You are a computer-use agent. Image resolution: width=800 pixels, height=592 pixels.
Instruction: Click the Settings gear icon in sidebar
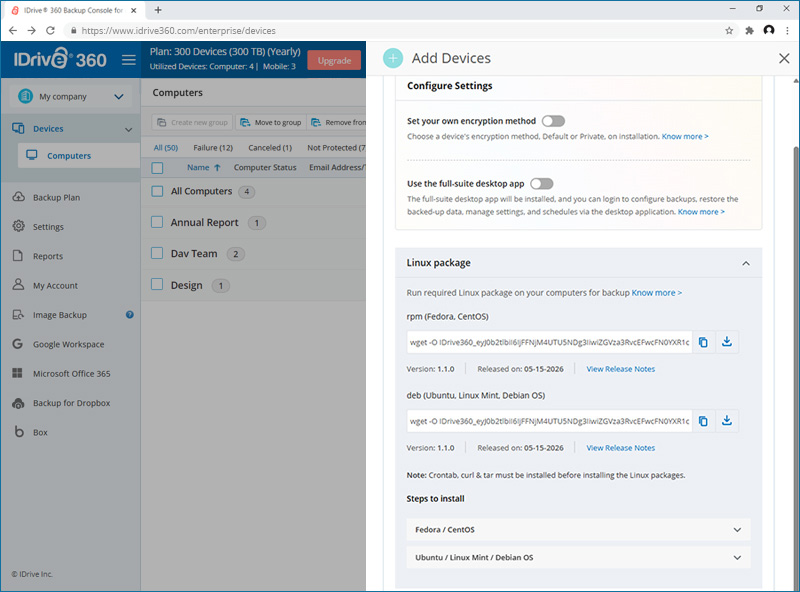(18, 226)
